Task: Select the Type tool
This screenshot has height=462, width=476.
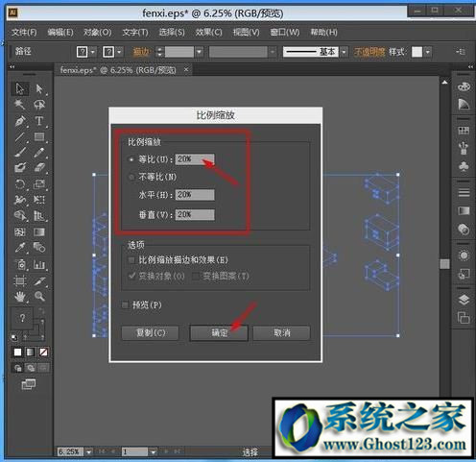Action: [x=39, y=121]
